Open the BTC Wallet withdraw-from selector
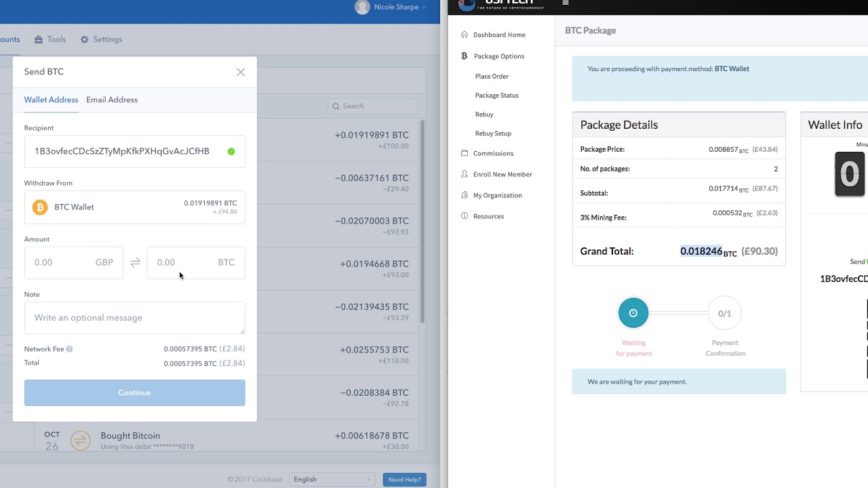Image resolution: width=868 pixels, height=488 pixels. [x=135, y=207]
